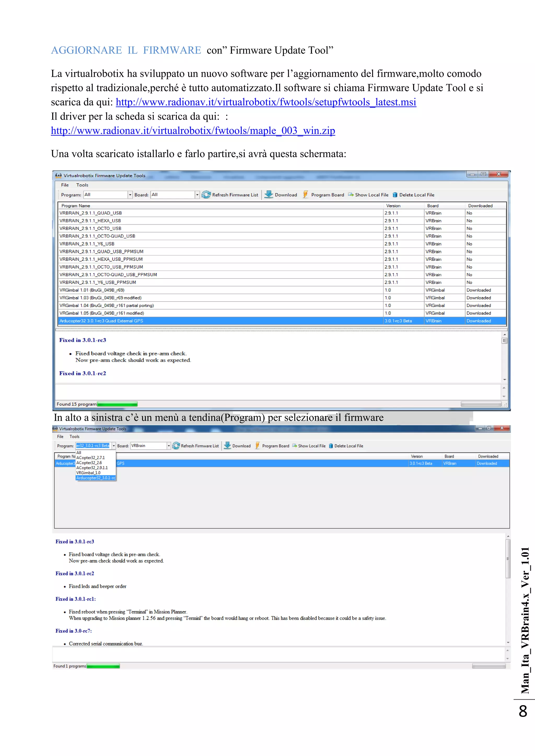Open Board dropdown showing VRBrain in bottom window
Viewport: 535px width, 756px height.
point(150,446)
